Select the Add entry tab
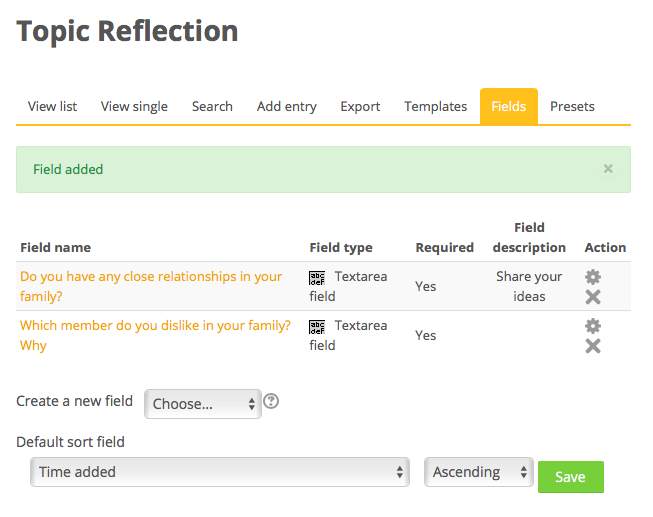653x517 pixels. pyautogui.click(x=287, y=107)
